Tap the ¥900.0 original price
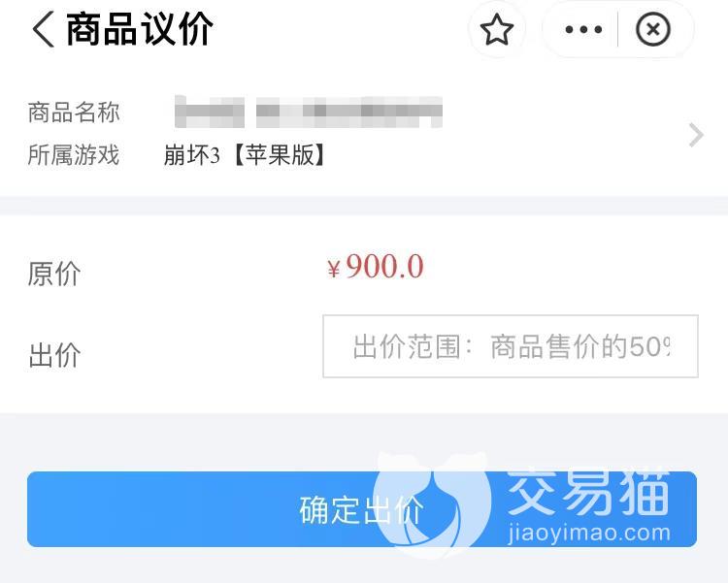Image resolution: width=728 pixels, height=583 pixels. [x=376, y=267]
